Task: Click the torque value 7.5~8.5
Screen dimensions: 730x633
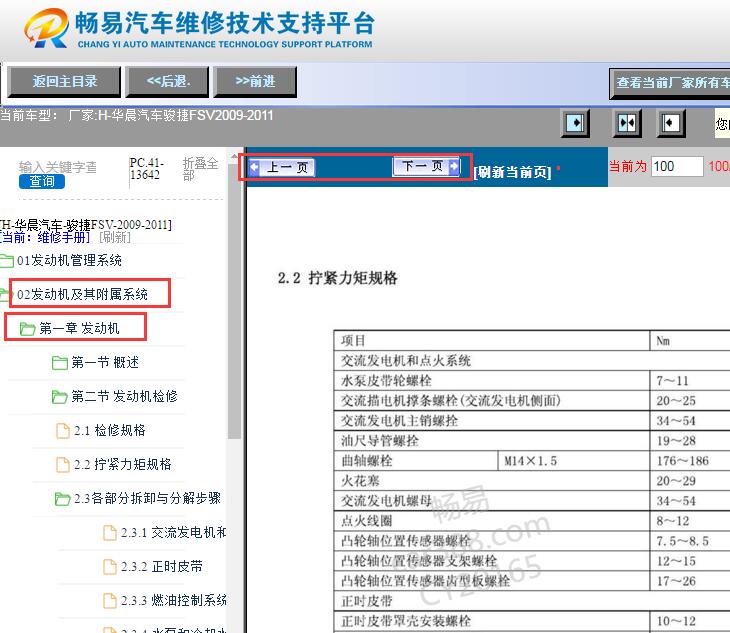Action: [x=683, y=541]
